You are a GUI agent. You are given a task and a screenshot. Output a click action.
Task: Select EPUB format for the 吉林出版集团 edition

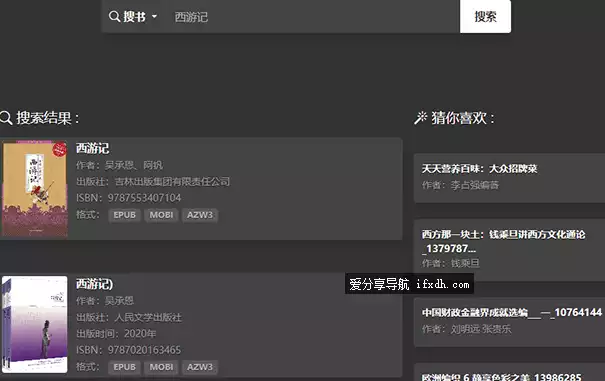(x=124, y=215)
